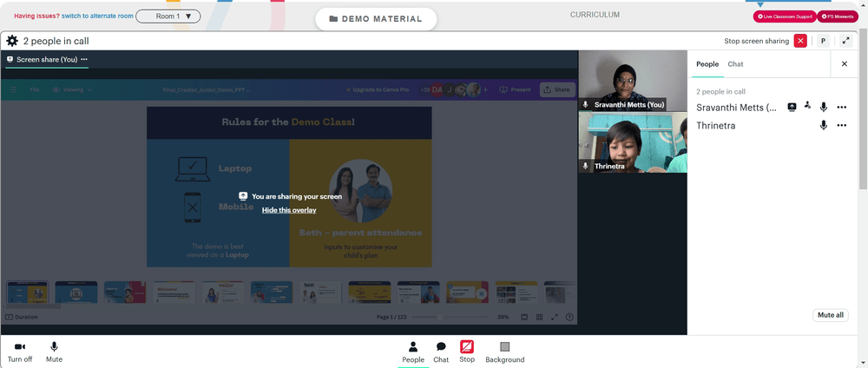Image resolution: width=868 pixels, height=368 pixels.
Task: Click Hide this overlay link
Action: [289, 210]
